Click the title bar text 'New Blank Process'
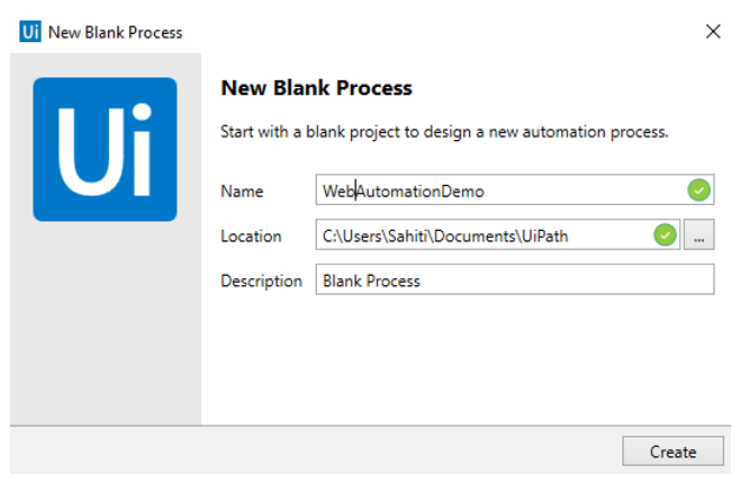Image resolution: width=739 pixels, height=479 pixels. click(115, 32)
